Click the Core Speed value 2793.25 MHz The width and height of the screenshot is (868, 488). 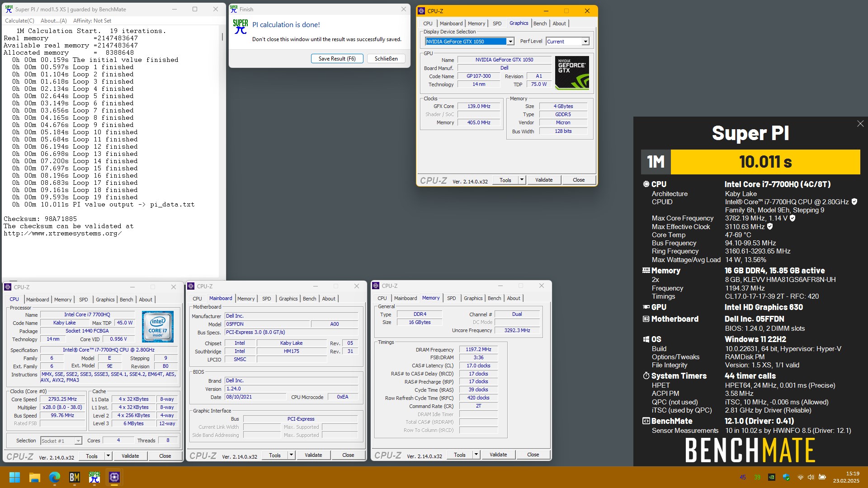coord(62,399)
